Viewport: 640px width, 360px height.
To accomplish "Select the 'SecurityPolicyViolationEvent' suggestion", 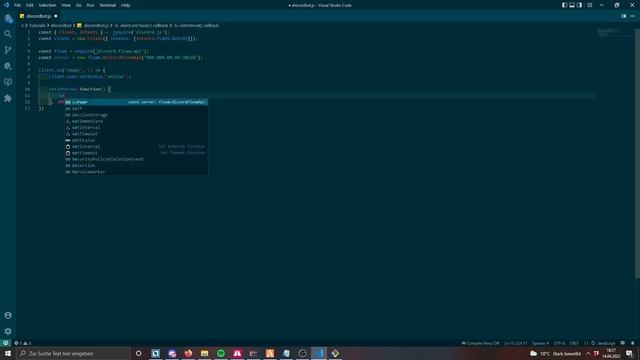I will (x=136, y=159).
